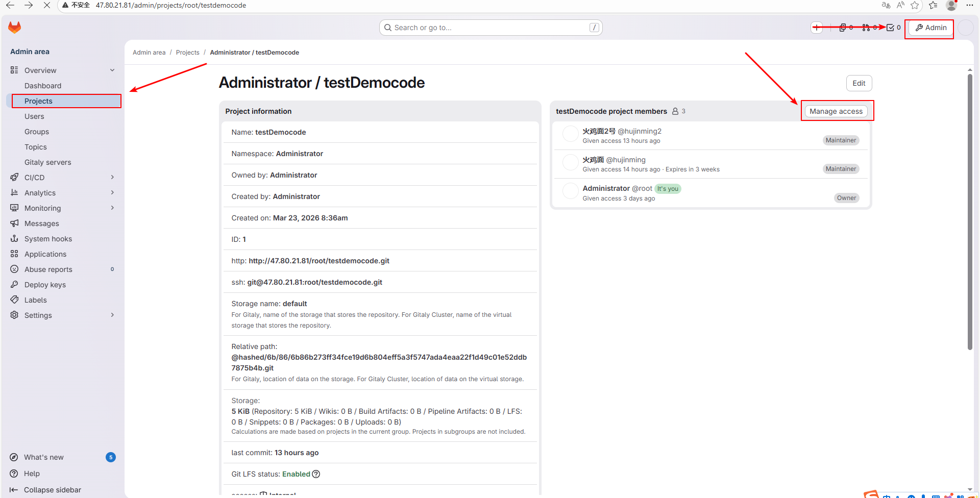The height and width of the screenshot is (498, 980).
Task: Click the What's new compass icon
Action: [14, 457]
